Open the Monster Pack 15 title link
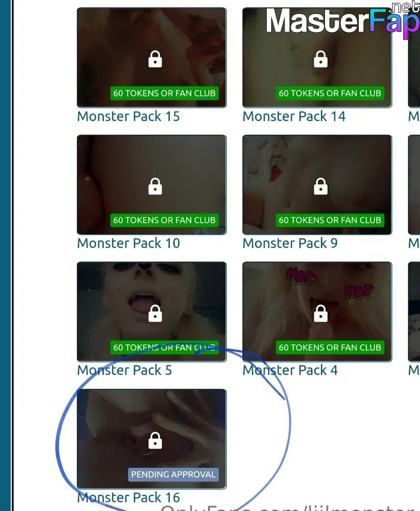The width and height of the screenshot is (420, 511). [128, 117]
